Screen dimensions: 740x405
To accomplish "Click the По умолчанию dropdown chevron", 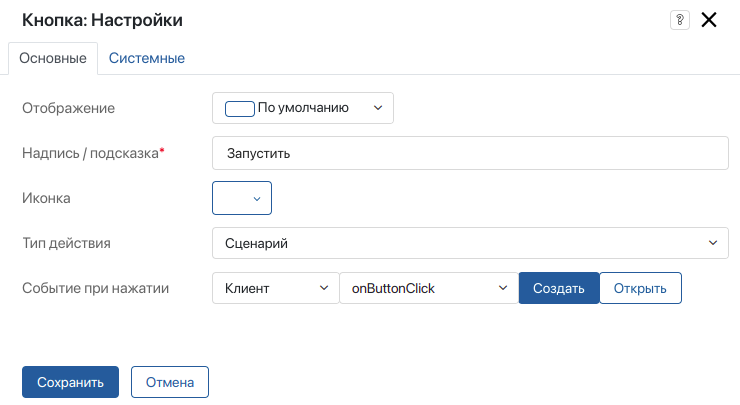I will pyautogui.click(x=378, y=108).
